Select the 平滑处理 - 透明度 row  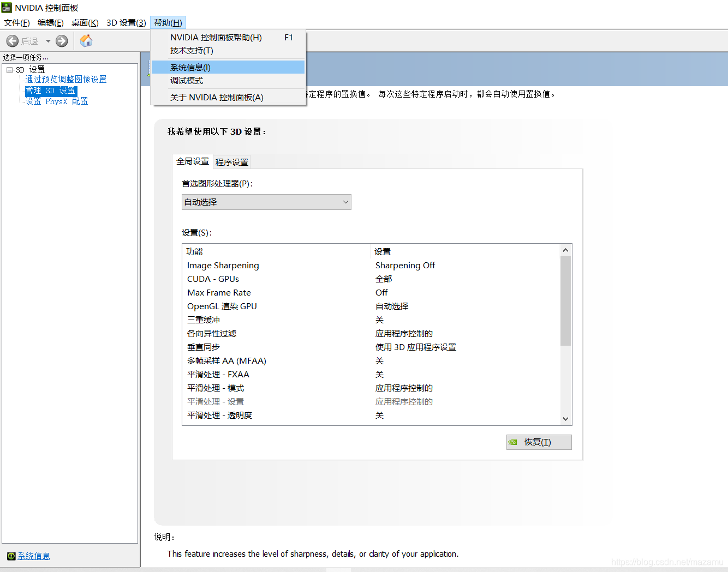click(371, 416)
